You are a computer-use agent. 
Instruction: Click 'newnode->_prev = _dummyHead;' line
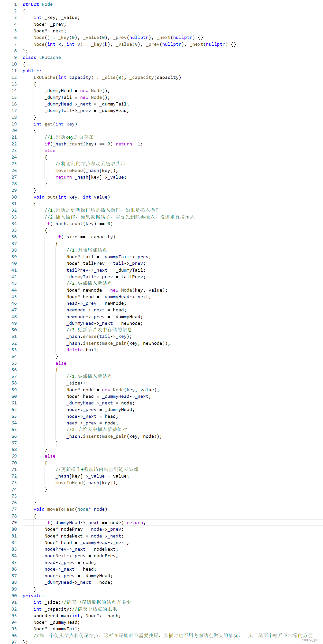[x=105, y=317]
